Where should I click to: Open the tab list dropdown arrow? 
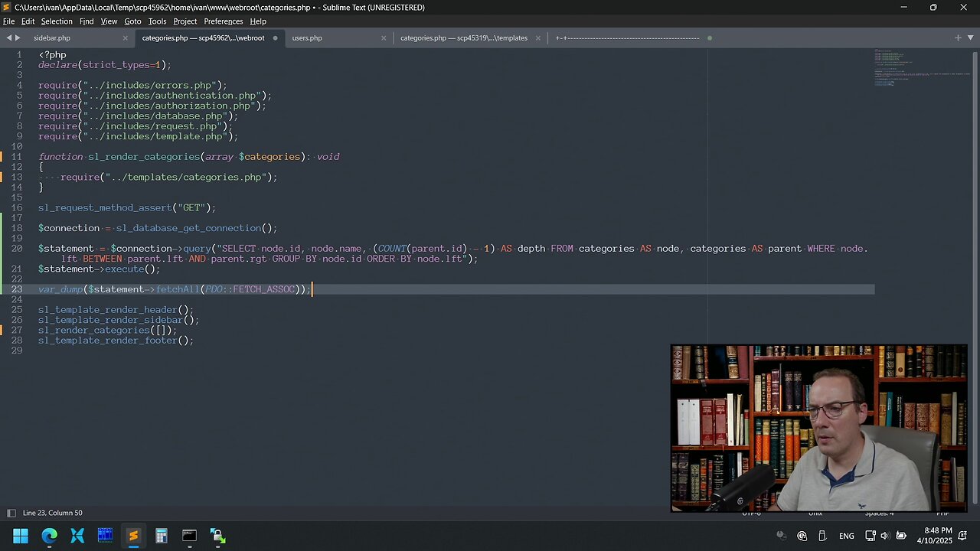point(969,38)
